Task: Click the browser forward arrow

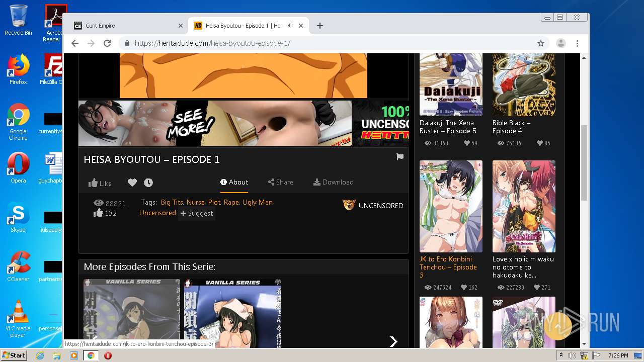Action: click(x=91, y=43)
